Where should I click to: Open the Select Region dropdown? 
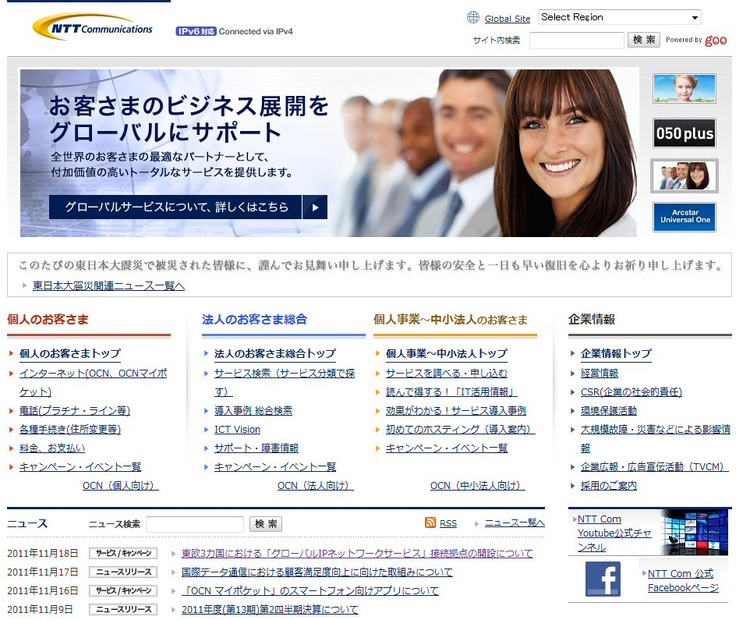click(x=619, y=17)
